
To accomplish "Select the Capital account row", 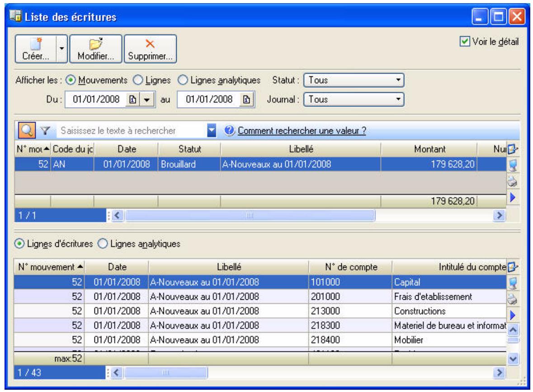I will pyautogui.click(x=260, y=282).
